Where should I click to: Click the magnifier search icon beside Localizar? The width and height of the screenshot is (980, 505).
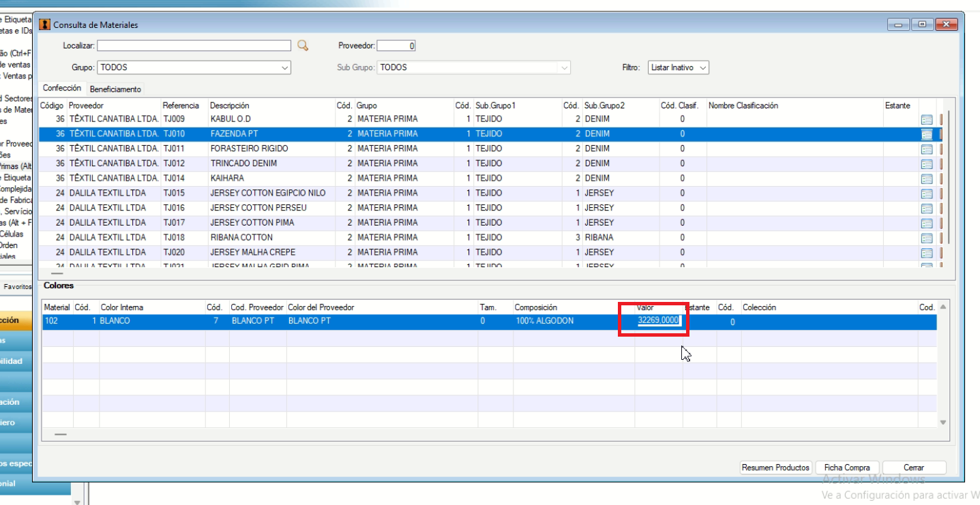pyautogui.click(x=303, y=46)
